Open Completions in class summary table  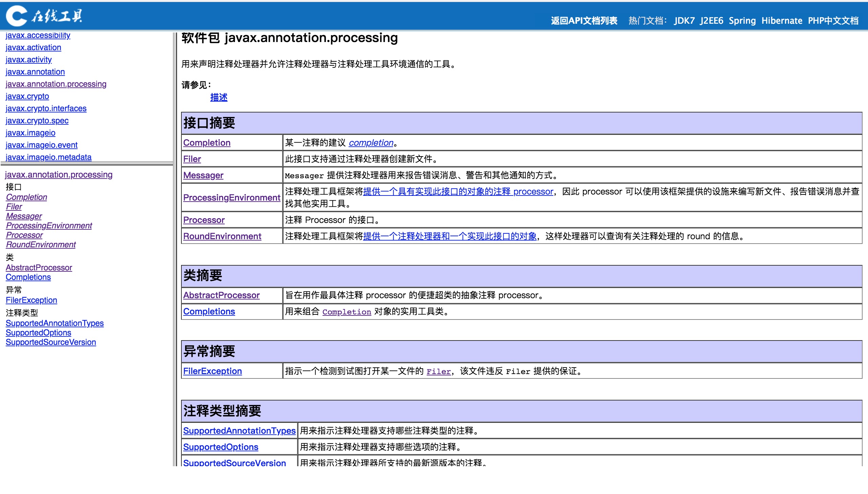point(209,312)
